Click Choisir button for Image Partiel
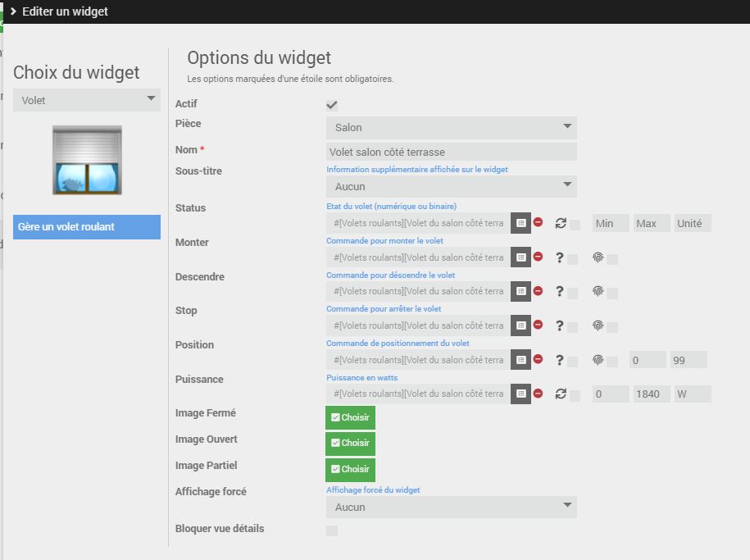This screenshot has width=750, height=560. (x=350, y=470)
